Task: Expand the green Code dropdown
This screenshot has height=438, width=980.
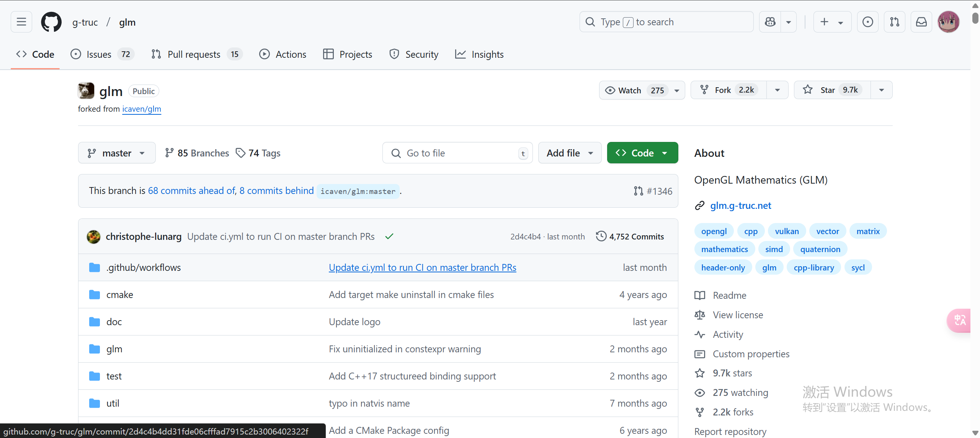Action: click(642, 153)
